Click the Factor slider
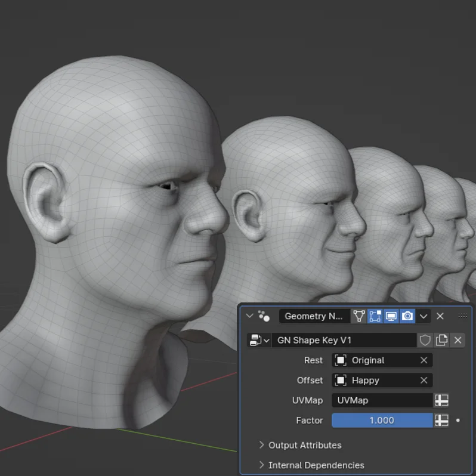This screenshot has width=476, height=476. [x=382, y=421]
